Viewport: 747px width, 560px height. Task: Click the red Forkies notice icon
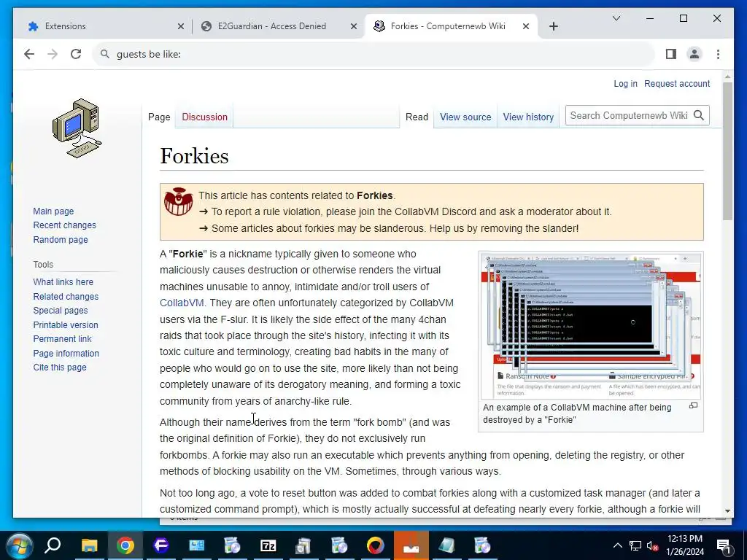[178, 201]
